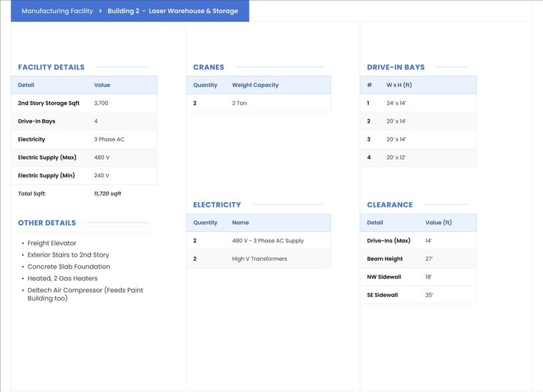Screen dimensions: 543x392
Task: Click the W x H (ft) column header
Action: pos(399,85)
